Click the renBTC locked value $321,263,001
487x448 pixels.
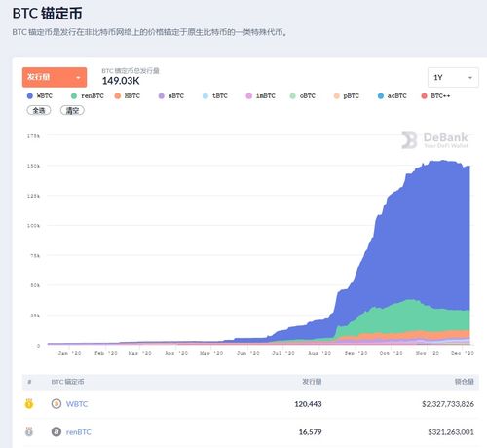click(451, 432)
